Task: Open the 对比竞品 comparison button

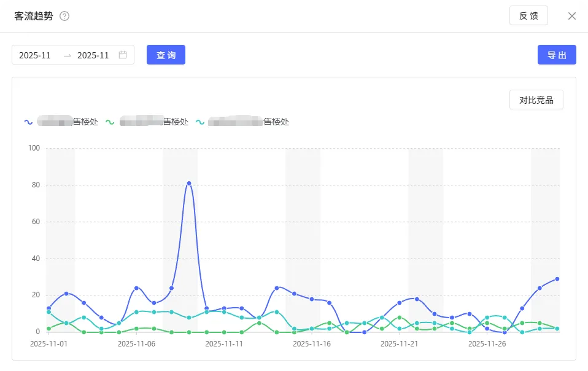Action: click(x=536, y=100)
